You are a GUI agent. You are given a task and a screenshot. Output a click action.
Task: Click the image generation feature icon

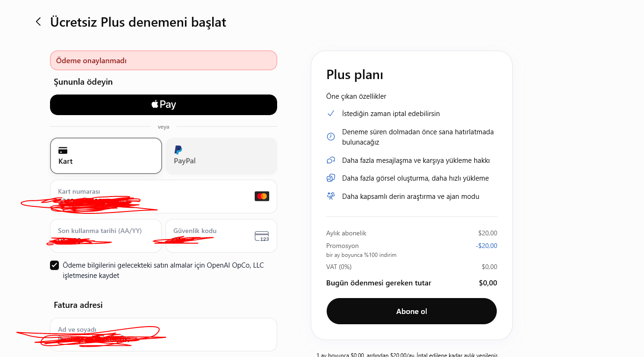pos(331,178)
